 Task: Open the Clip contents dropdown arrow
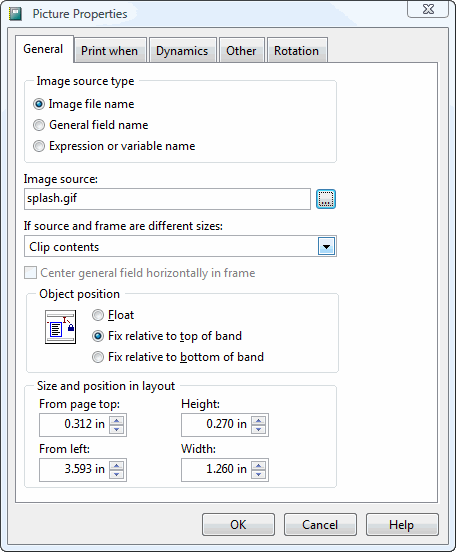(326, 246)
